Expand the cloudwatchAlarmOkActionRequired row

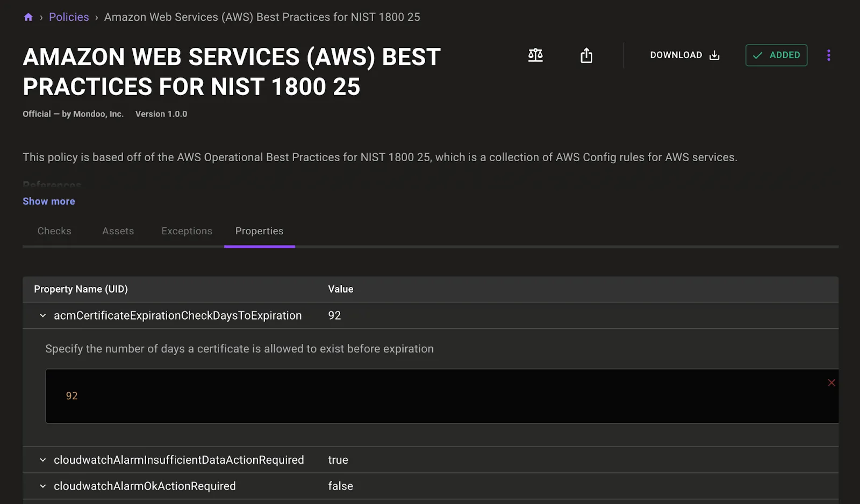tap(43, 486)
